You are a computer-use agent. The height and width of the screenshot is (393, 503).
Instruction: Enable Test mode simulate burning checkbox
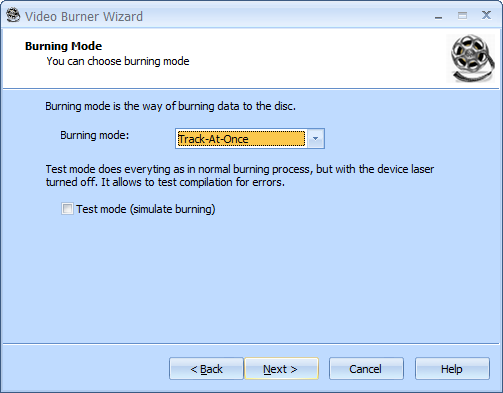[x=67, y=209]
